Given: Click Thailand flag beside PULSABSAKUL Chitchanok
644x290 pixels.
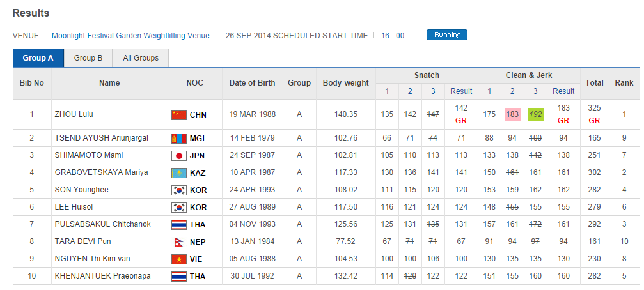Looking at the screenshot, I should pyautogui.click(x=178, y=225).
